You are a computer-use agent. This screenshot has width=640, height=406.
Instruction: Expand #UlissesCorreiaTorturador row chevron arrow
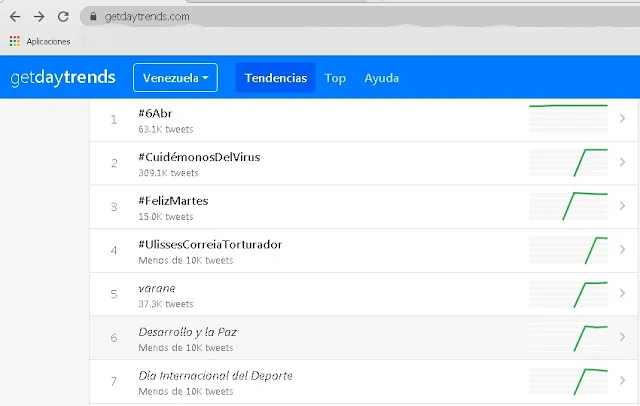coord(622,249)
